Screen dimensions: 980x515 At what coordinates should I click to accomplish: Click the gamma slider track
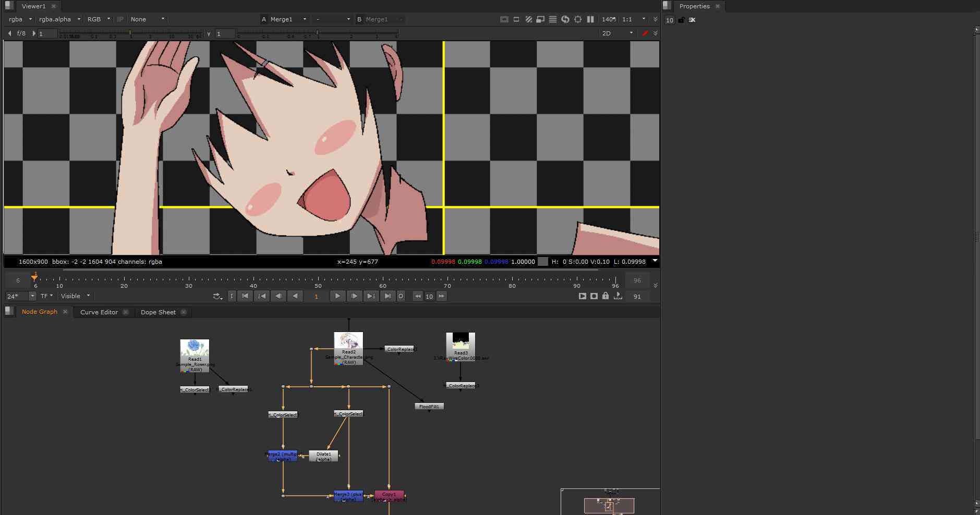318,33
